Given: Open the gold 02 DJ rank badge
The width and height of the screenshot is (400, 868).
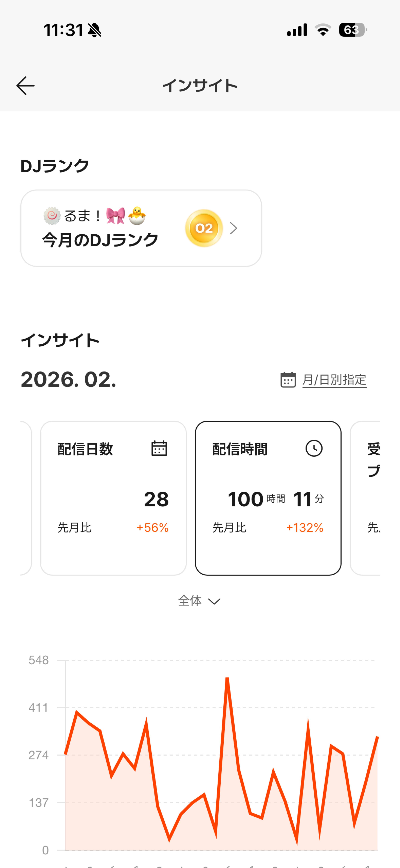Looking at the screenshot, I should point(204,228).
